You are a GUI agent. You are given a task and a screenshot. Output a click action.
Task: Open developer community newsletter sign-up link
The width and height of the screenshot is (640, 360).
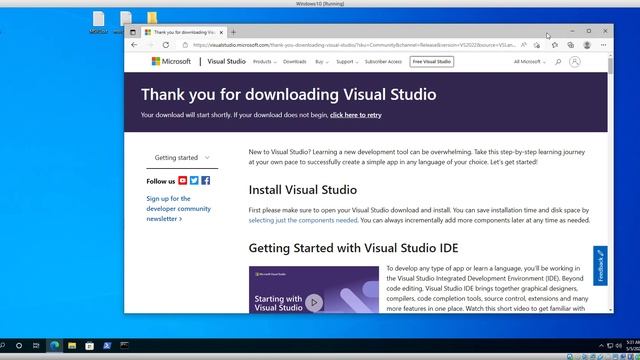tap(179, 209)
